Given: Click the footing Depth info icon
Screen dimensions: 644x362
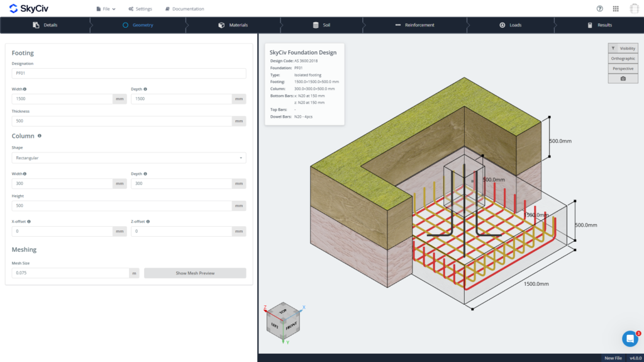Looking at the screenshot, I should pos(145,89).
